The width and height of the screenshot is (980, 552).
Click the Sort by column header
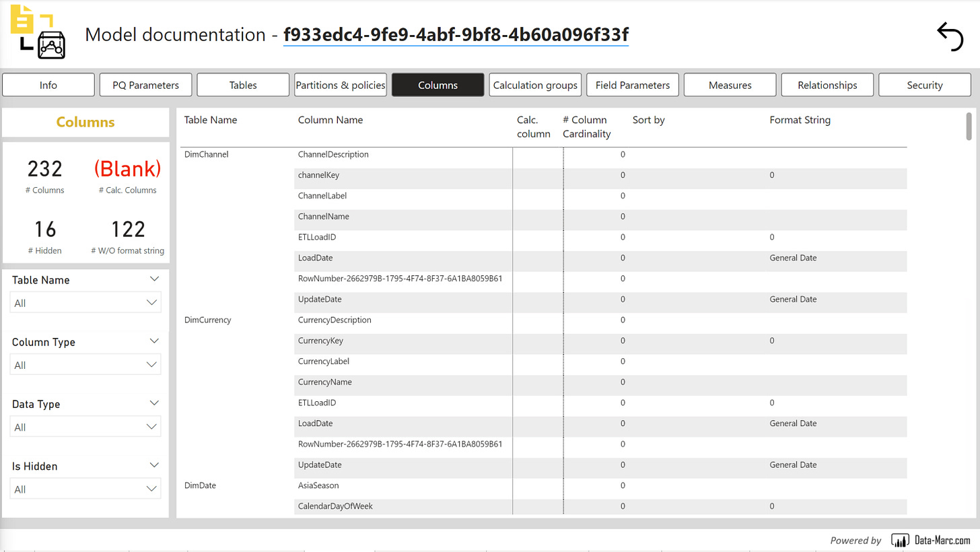649,120
